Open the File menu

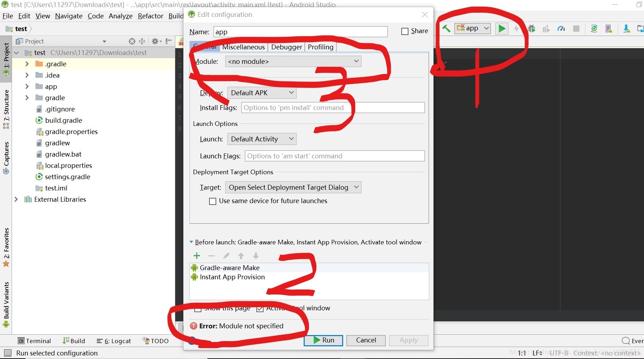click(7, 16)
